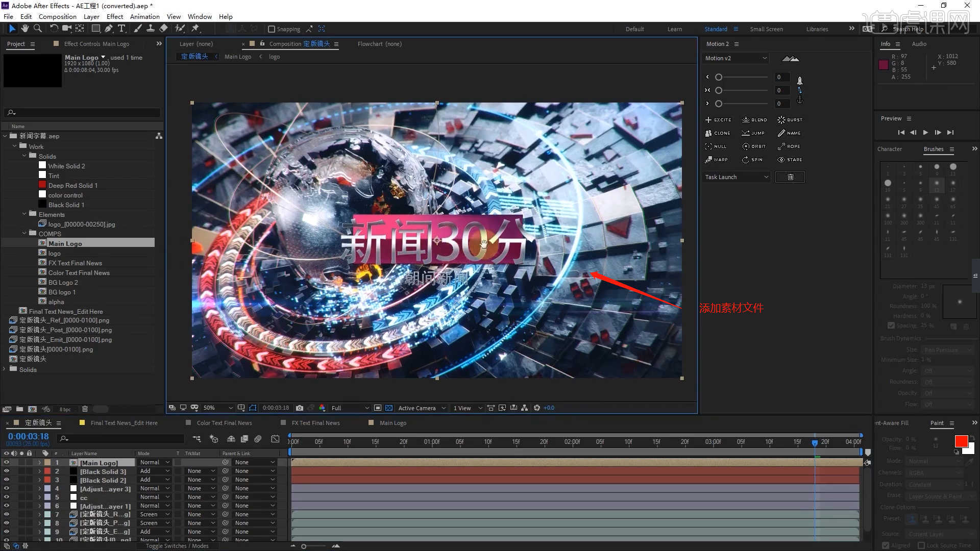The image size is (980, 551).
Task: Click the Motion v2 Warp button
Action: [x=717, y=160]
